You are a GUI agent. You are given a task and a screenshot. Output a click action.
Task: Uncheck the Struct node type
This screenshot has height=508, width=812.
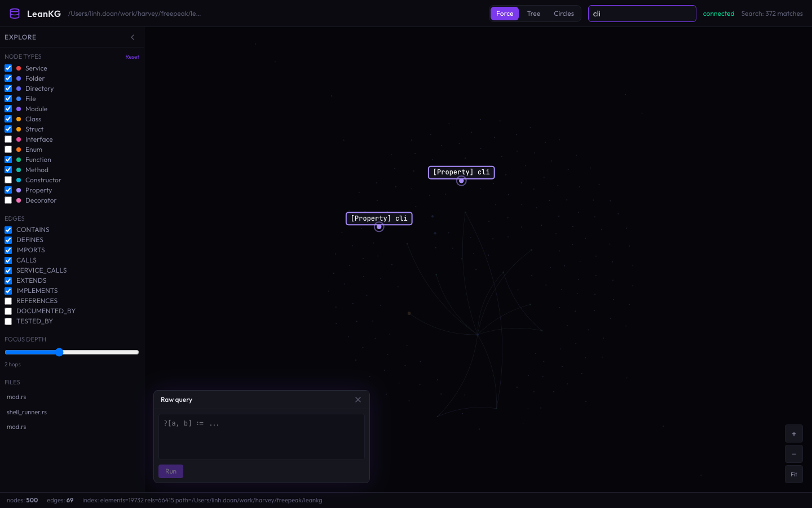click(x=8, y=129)
